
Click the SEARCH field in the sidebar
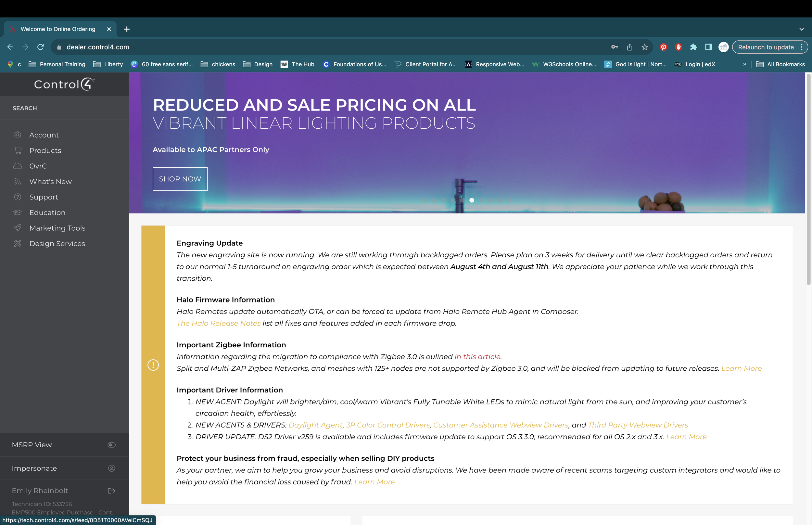pos(64,108)
